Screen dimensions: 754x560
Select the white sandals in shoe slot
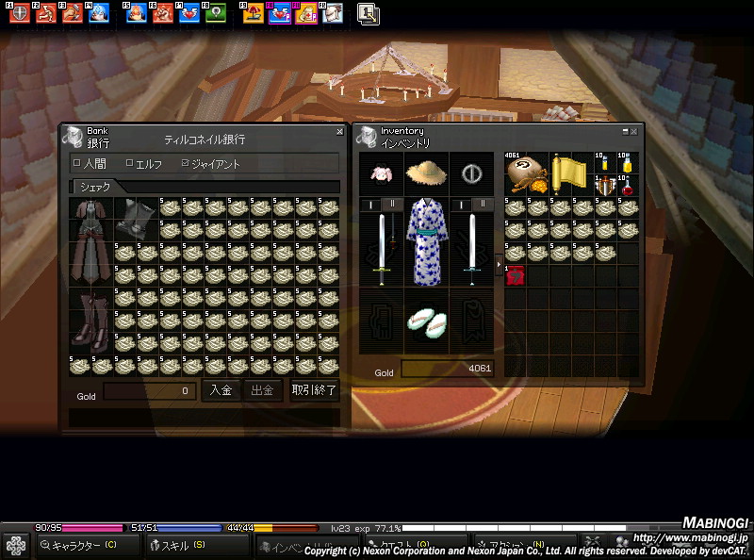[x=426, y=321]
